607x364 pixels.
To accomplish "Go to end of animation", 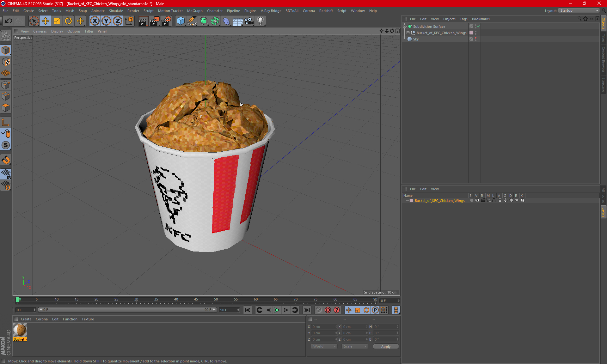I will pos(307,310).
